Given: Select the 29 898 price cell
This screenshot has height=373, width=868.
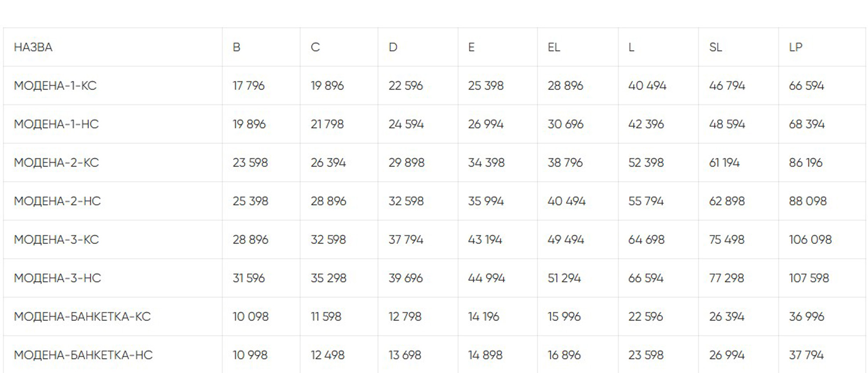Looking at the screenshot, I should coord(406,163).
